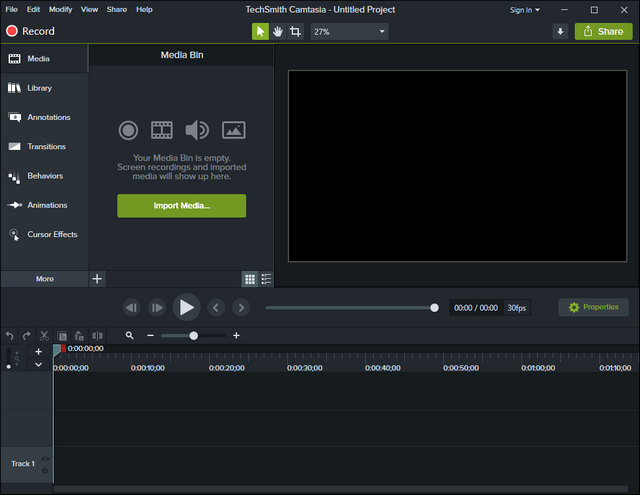
Task: Click the timeline zoom slider handle
Action: pyautogui.click(x=193, y=336)
